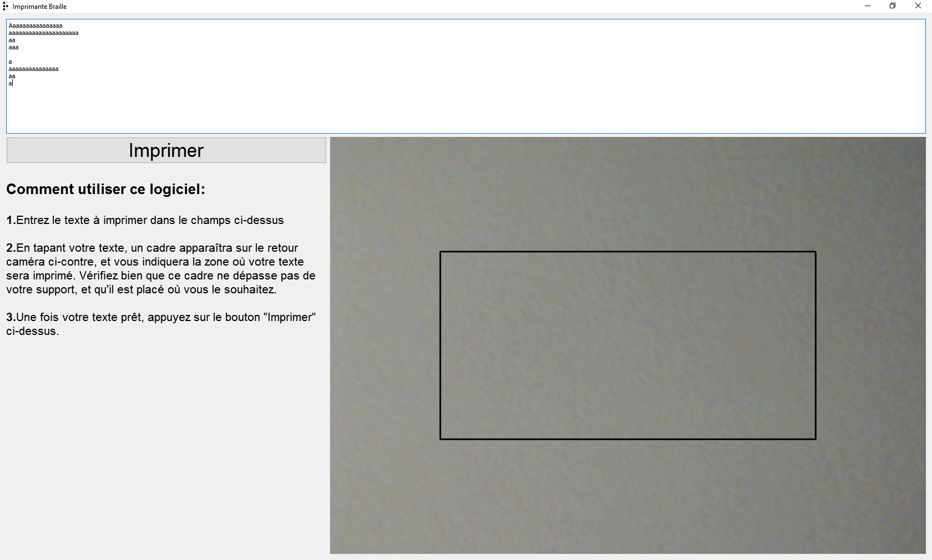
Task: Minimize the Imprimante Braille window
Action: coord(867,6)
